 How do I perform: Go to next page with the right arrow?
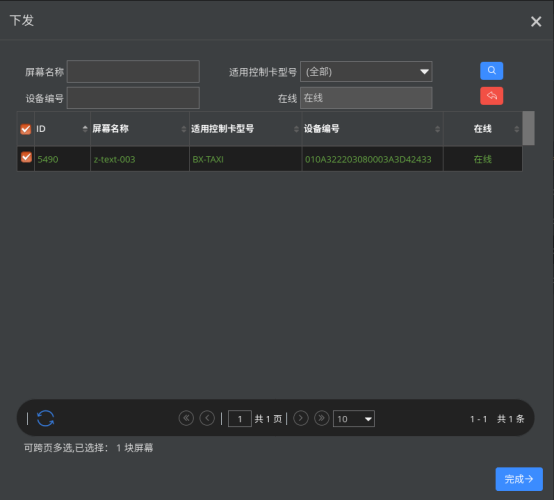[301, 418]
